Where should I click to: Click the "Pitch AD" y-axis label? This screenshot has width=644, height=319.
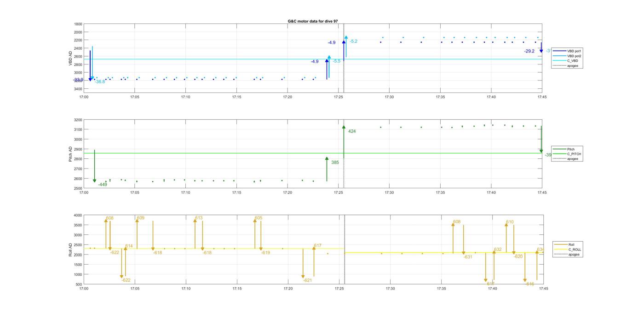[71, 154]
